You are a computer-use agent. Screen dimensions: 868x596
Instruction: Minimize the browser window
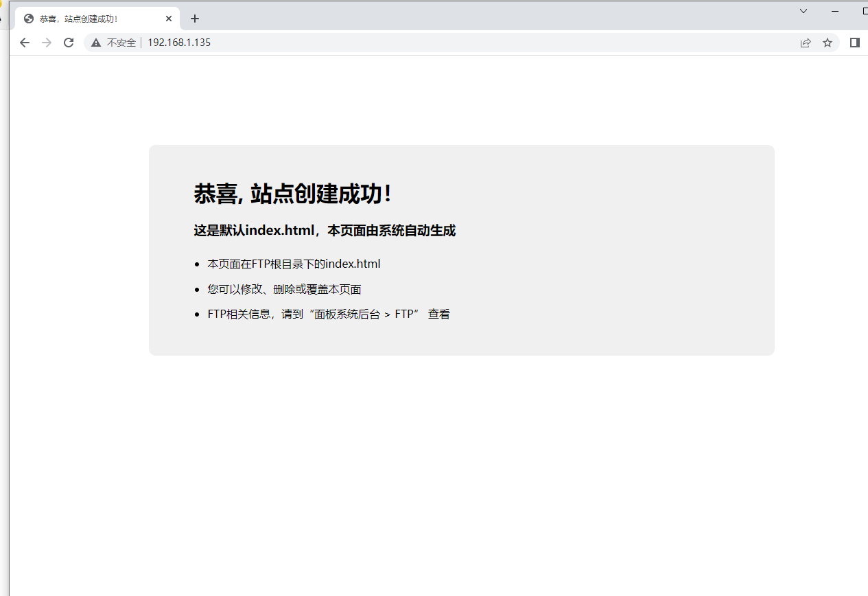(835, 11)
